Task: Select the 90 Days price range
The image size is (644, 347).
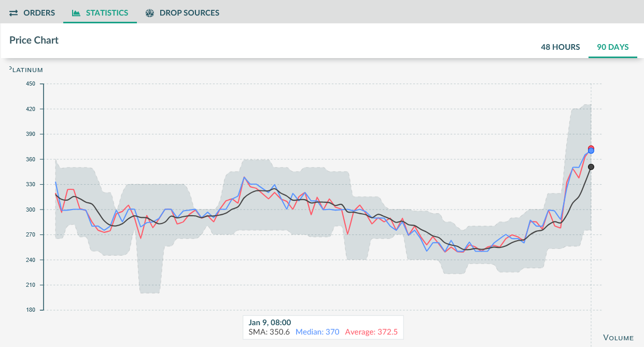Action: coord(613,47)
